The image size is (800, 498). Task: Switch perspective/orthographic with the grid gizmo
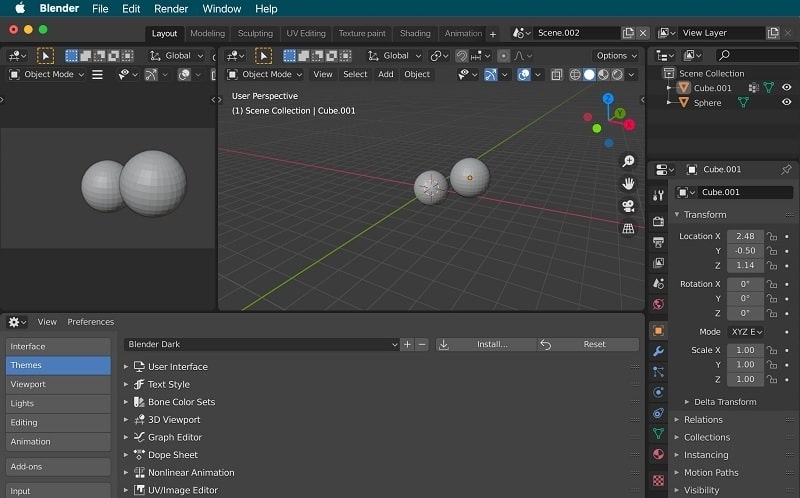(x=628, y=229)
